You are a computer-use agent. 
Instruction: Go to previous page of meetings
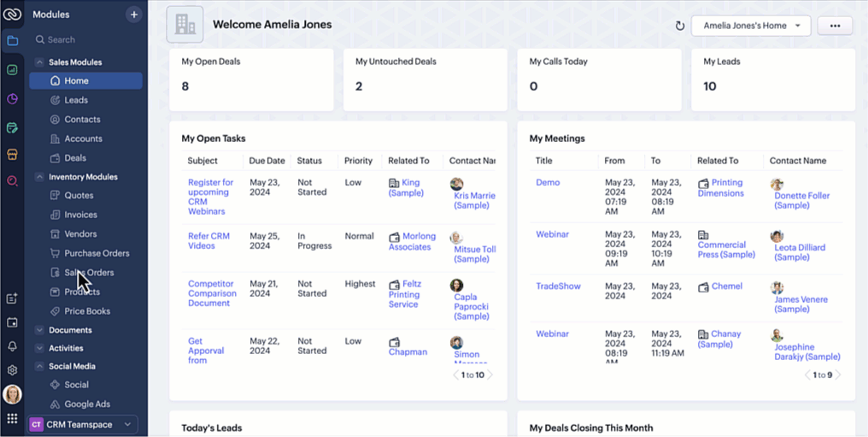[808, 375]
